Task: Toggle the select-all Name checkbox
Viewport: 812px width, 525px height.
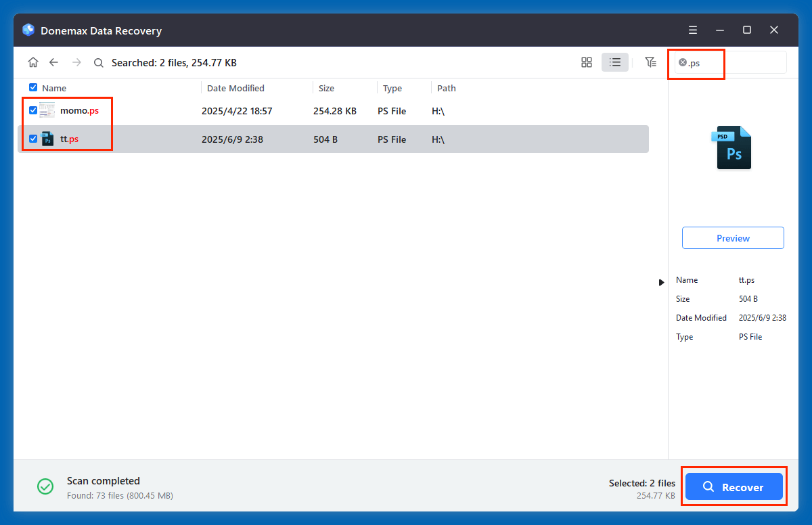Action: point(32,87)
